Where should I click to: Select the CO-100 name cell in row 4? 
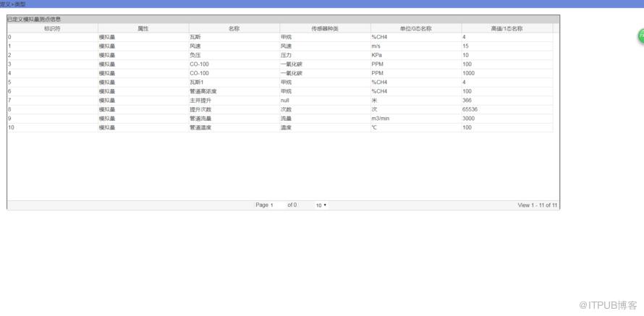[x=234, y=73]
